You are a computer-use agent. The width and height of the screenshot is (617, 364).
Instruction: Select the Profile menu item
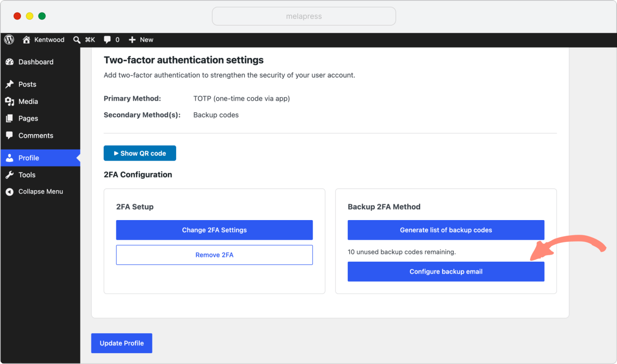(x=40, y=158)
